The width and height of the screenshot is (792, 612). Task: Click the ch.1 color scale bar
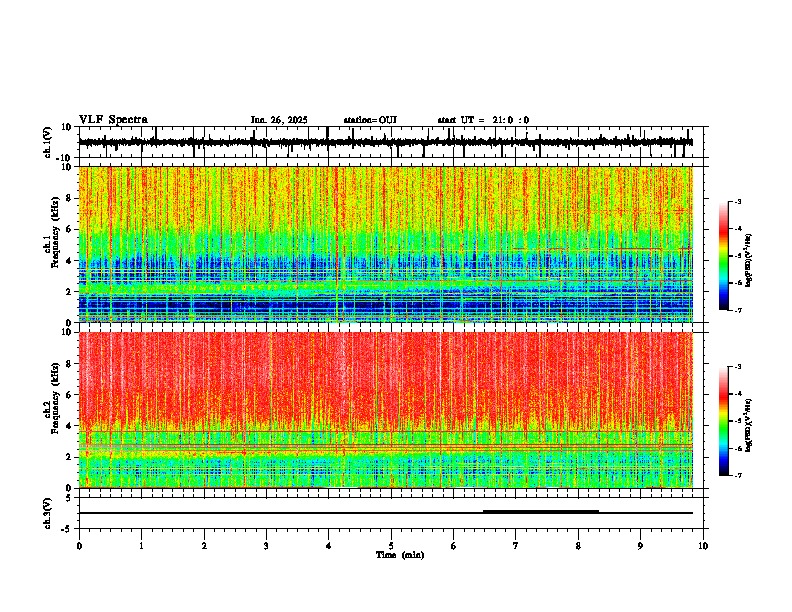(x=724, y=256)
